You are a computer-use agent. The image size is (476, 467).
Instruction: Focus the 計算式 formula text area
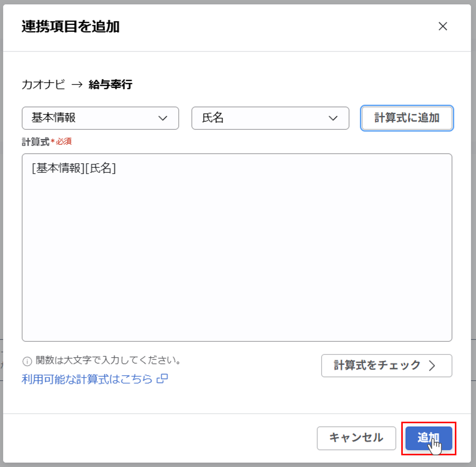(237, 247)
